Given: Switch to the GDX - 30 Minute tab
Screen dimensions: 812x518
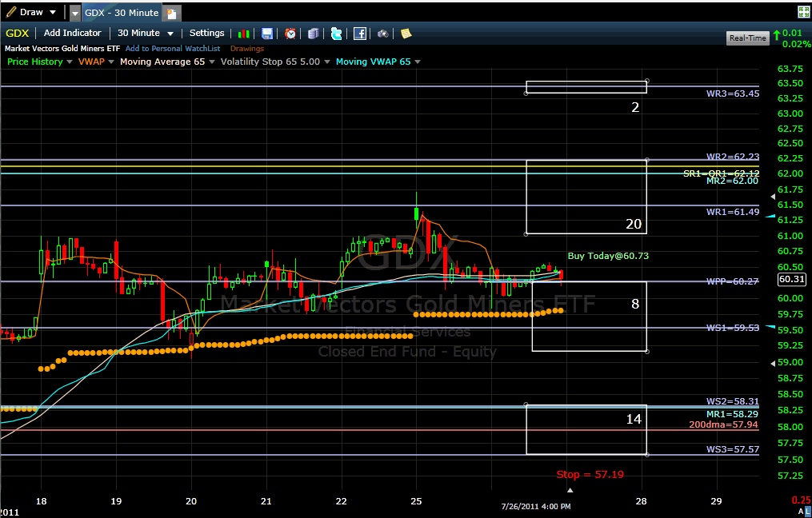Looking at the screenshot, I should click(x=121, y=13).
